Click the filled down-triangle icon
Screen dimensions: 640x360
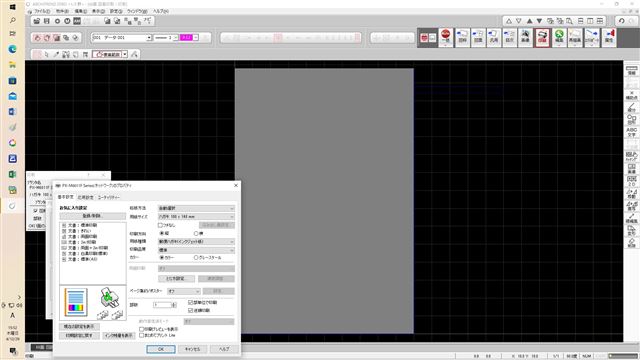pyautogui.click(x=539, y=21)
